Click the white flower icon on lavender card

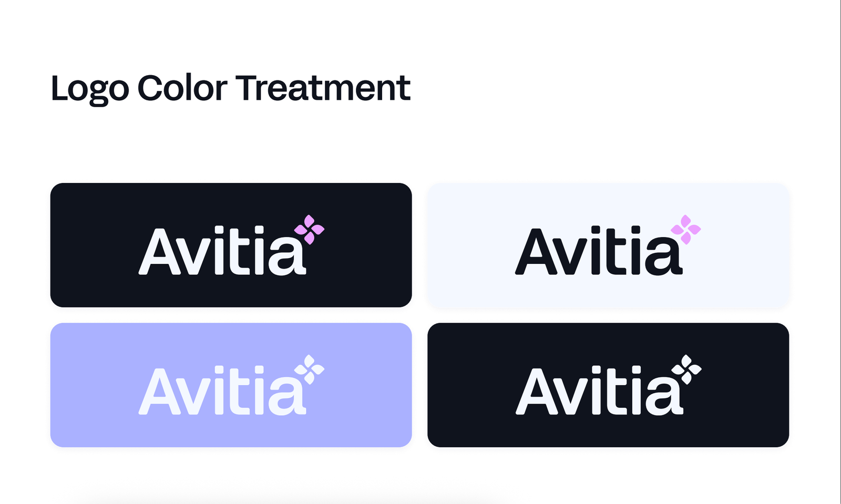pyautogui.click(x=309, y=369)
